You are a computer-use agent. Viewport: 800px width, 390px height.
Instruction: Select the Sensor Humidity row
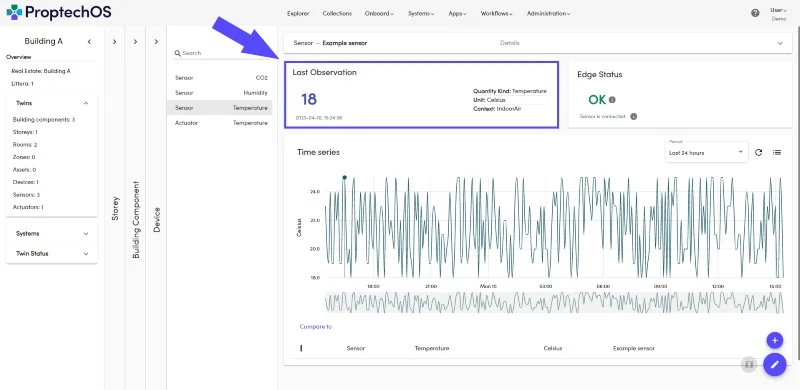[x=221, y=93]
